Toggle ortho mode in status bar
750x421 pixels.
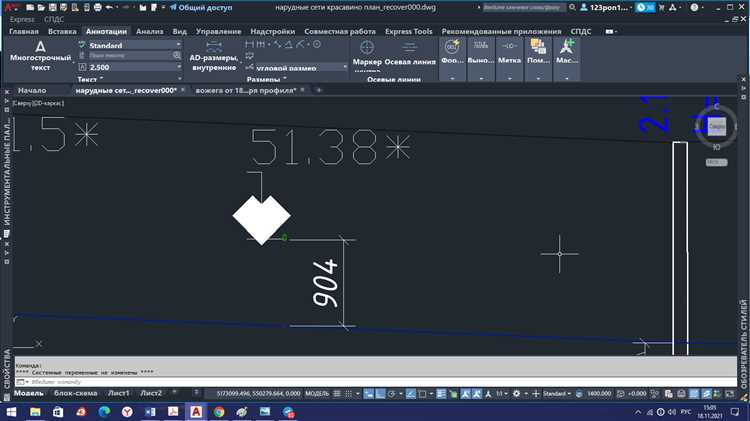pyautogui.click(x=380, y=394)
